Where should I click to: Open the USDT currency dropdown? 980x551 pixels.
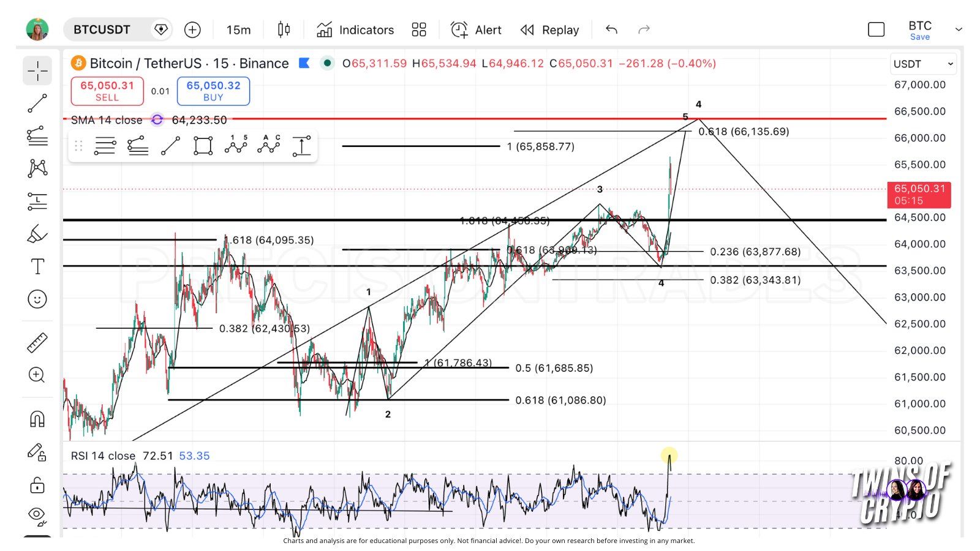(923, 64)
